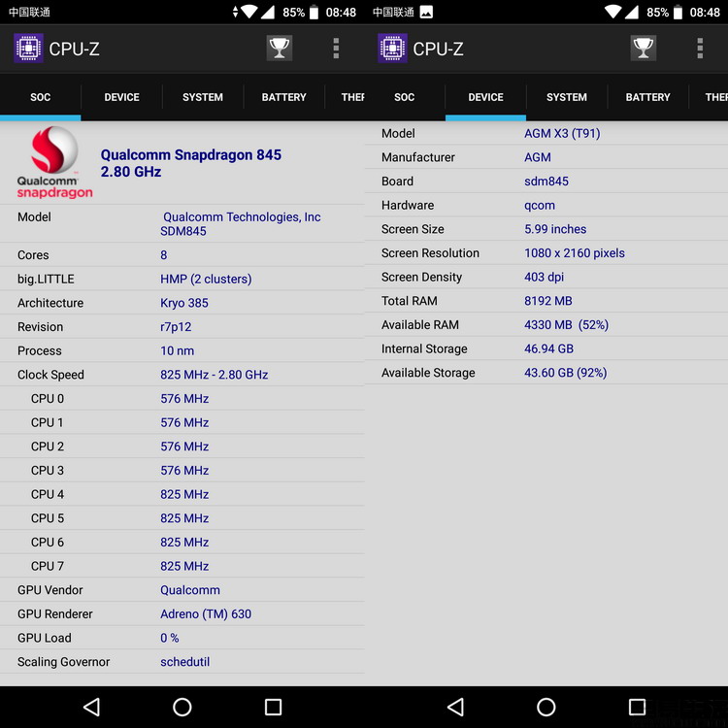This screenshot has width=728, height=728.
Task: Tap recent apps button on right screen
Action: click(637, 707)
